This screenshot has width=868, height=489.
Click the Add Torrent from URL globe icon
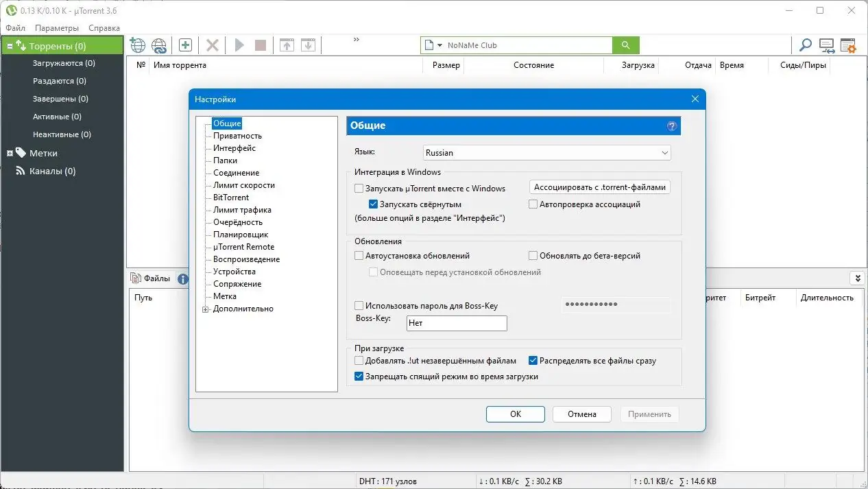point(137,45)
